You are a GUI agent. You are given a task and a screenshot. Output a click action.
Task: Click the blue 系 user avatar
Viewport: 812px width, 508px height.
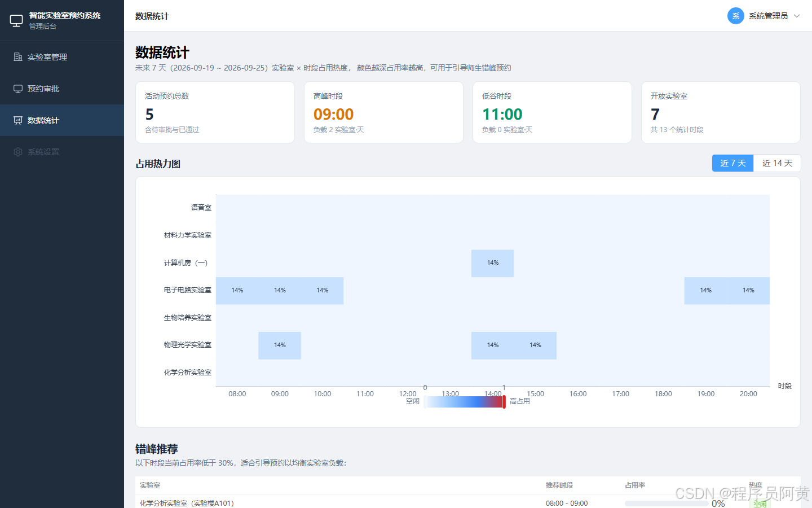(x=736, y=16)
